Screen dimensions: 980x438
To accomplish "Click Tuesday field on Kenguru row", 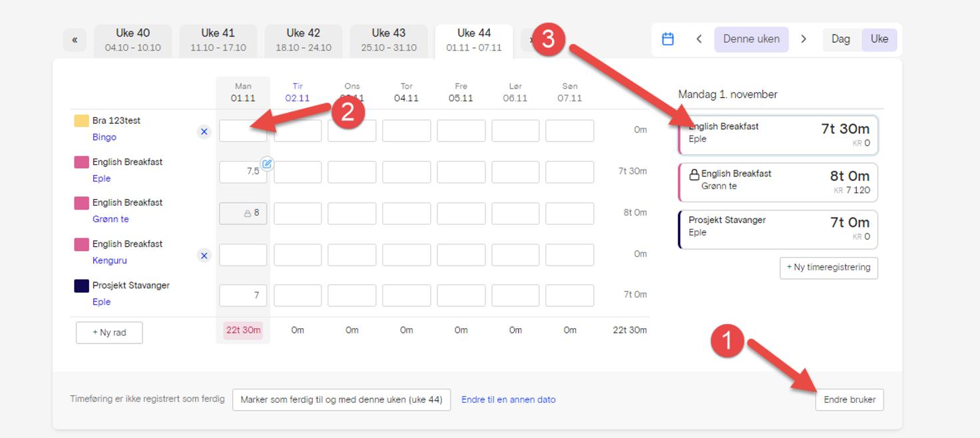I will coord(298,255).
